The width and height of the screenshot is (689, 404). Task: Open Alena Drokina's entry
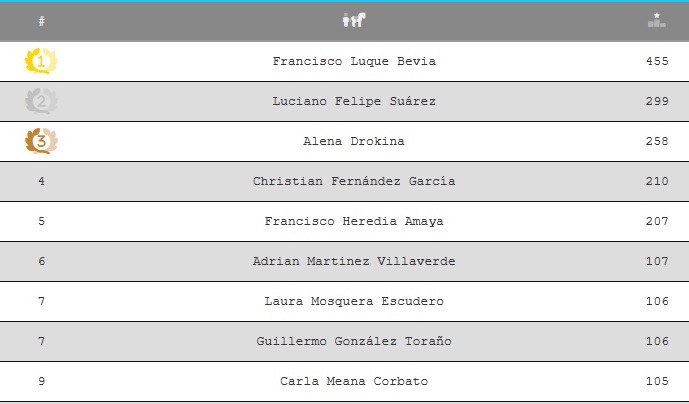(354, 142)
